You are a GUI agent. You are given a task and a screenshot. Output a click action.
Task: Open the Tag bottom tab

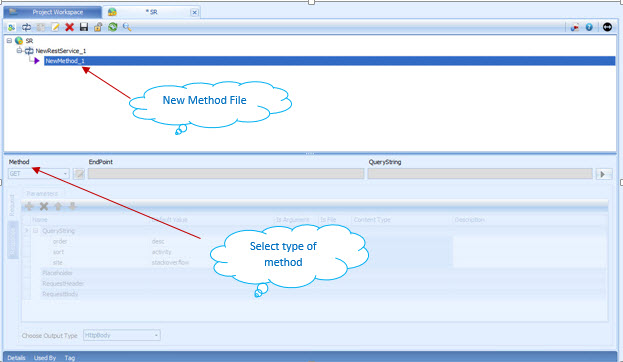(70, 358)
